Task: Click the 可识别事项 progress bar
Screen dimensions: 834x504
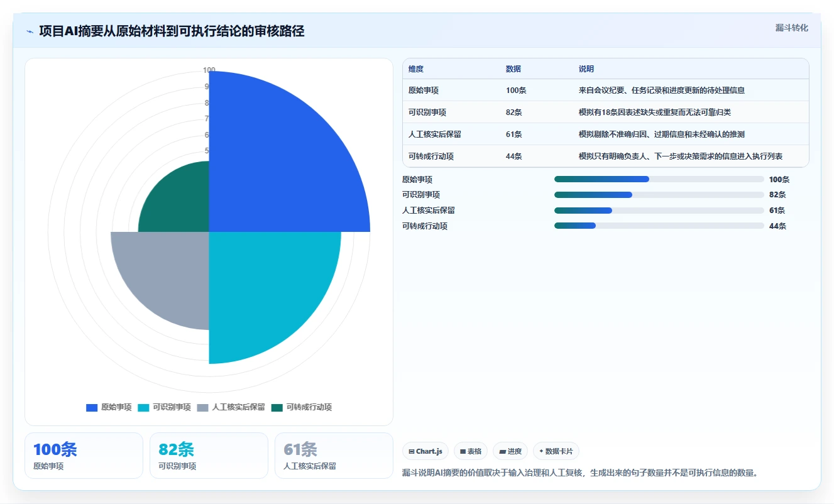Action: point(659,195)
